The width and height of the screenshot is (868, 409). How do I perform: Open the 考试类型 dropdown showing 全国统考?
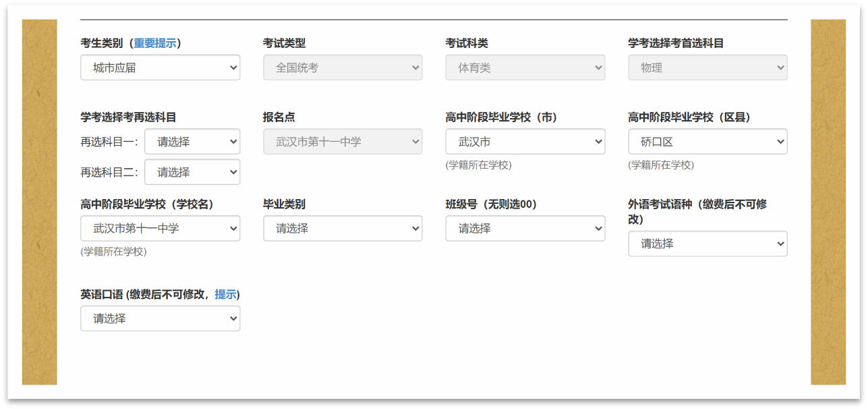pyautogui.click(x=343, y=67)
